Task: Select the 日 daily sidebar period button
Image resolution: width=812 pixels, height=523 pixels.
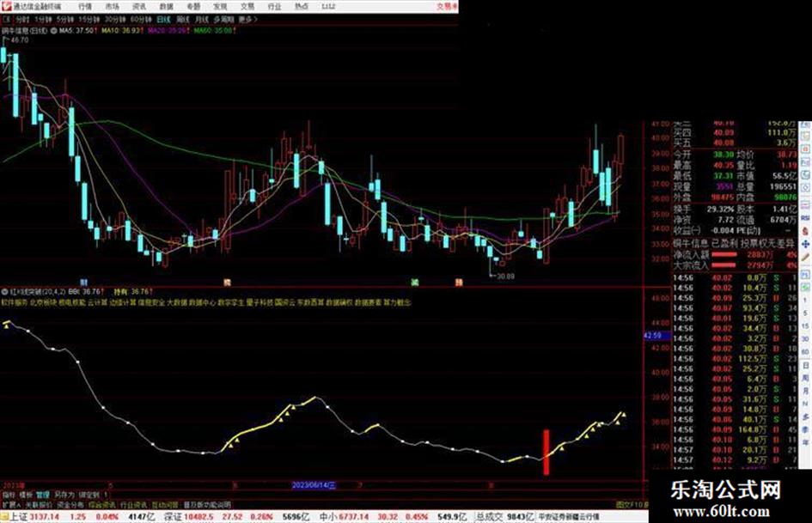Action: point(805,365)
